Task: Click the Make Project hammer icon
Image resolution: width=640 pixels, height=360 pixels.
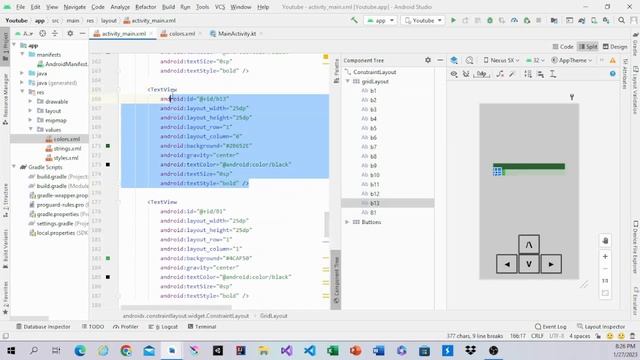Action: pos(354,20)
